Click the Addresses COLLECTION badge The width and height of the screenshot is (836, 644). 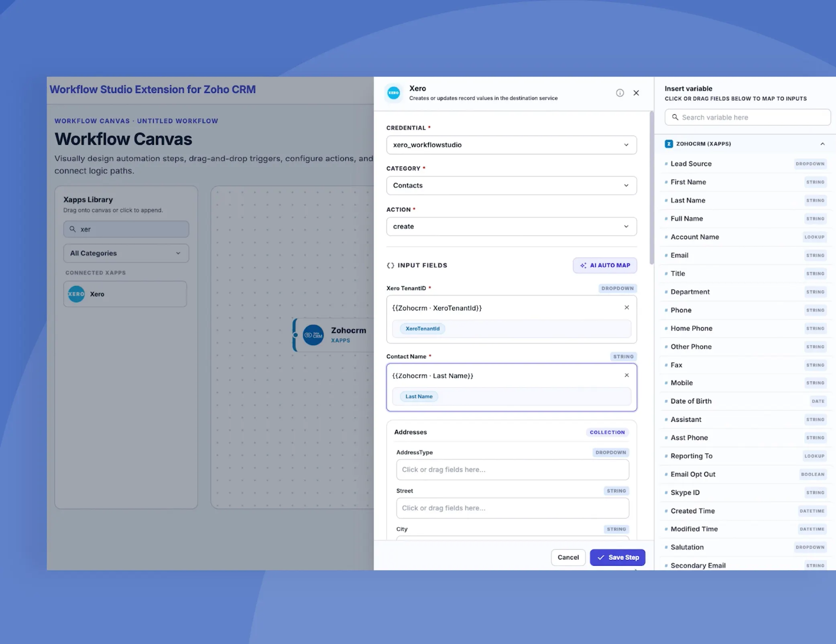pos(607,432)
